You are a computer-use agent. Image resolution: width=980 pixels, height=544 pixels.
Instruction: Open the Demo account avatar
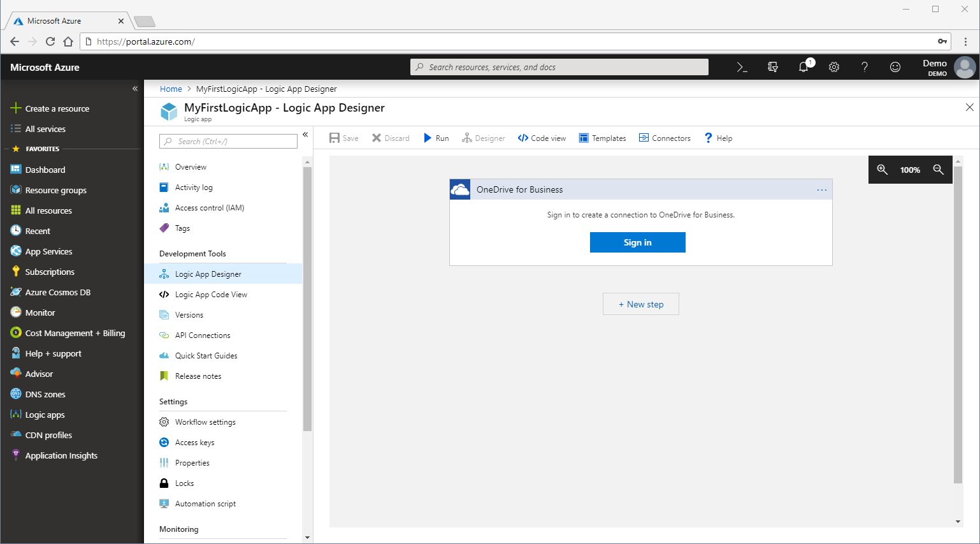click(965, 67)
